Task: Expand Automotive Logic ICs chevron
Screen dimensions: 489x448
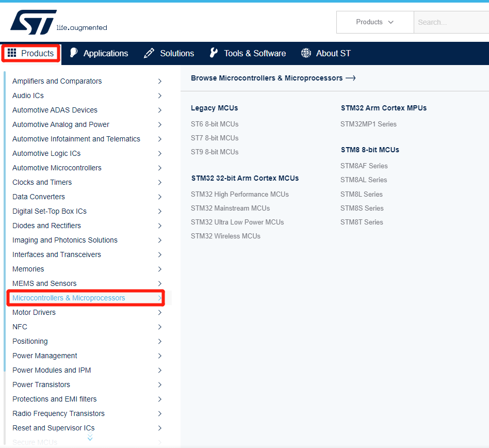Action: (160, 153)
